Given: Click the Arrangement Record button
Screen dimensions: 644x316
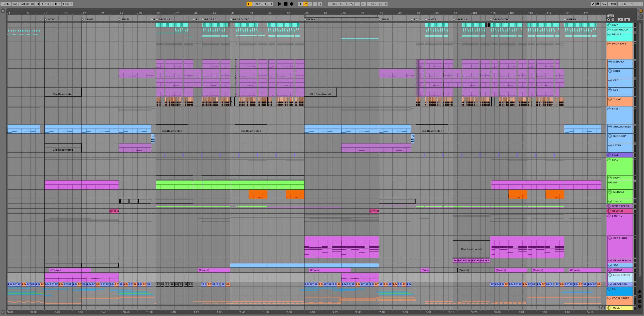Looking at the screenshot, I should (x=292, y=4).
